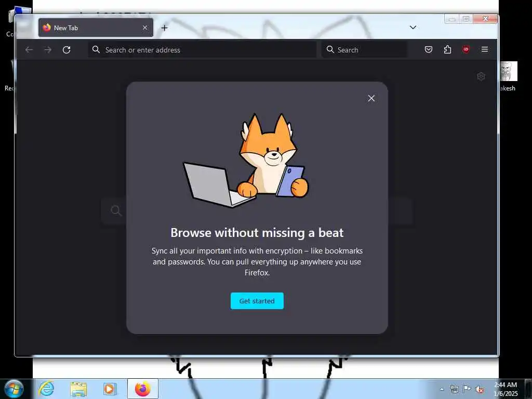The width and height of the screenshot is (532, 399).
Task: Click the forward navigation arrow
Action: [48, 50]
